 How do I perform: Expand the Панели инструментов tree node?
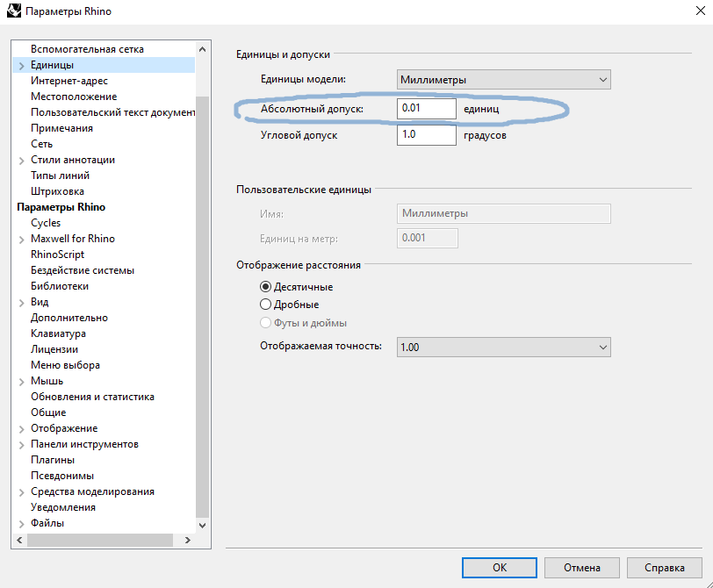21,444
